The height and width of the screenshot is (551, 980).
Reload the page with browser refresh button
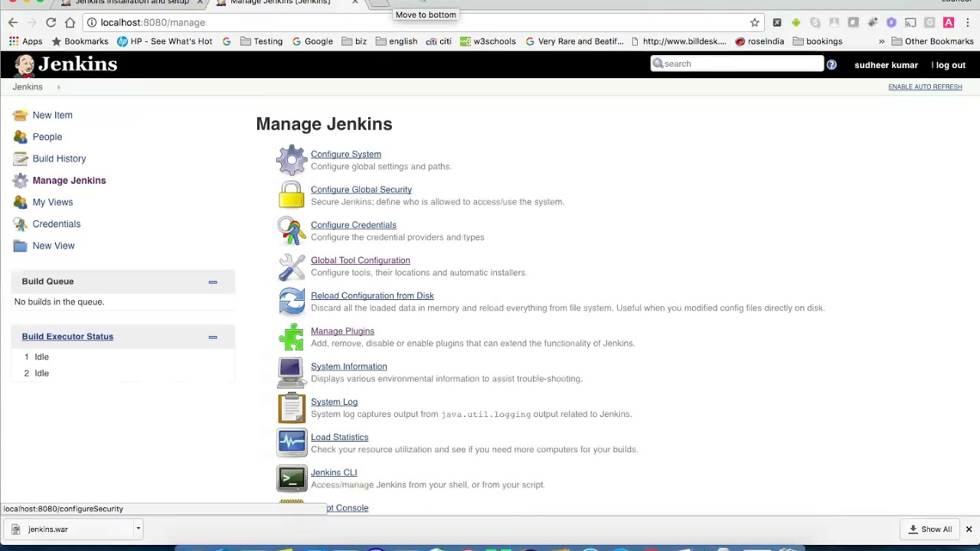[x=51, y=22]
